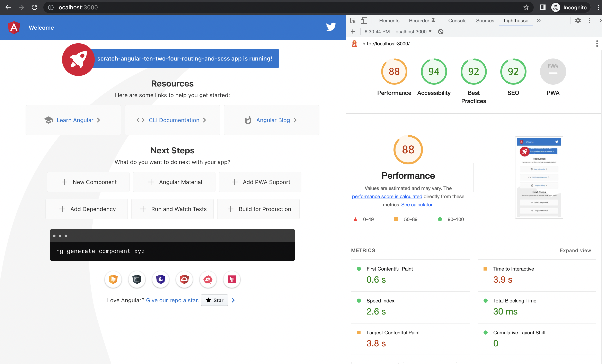Click the terminal CLI badge icon

[137, 280]
